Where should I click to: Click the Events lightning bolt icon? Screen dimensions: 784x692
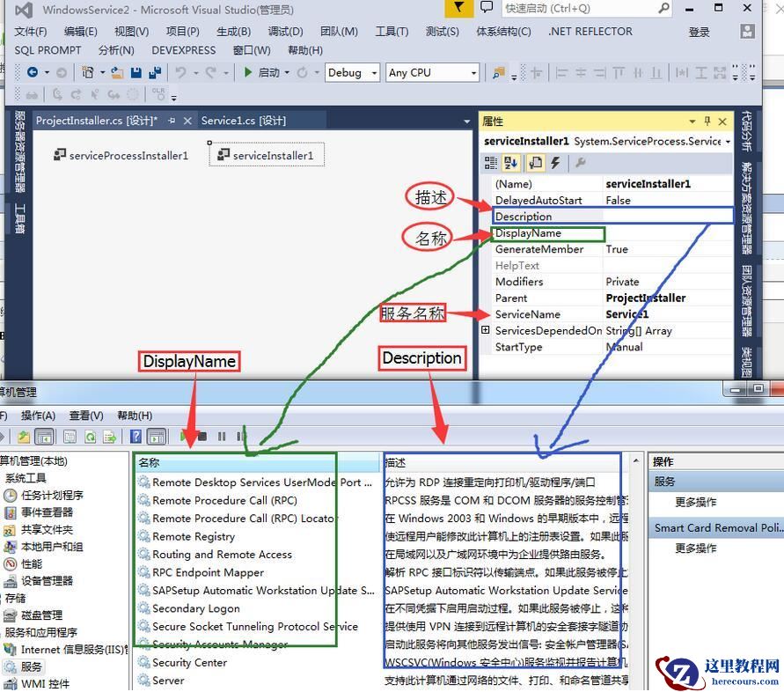click(555, 162)
